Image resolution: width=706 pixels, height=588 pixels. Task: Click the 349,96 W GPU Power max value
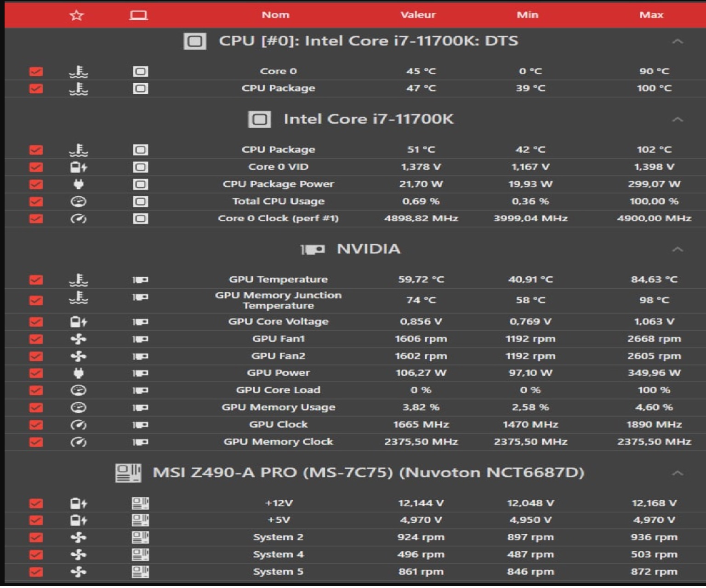(x=654, y=373)
